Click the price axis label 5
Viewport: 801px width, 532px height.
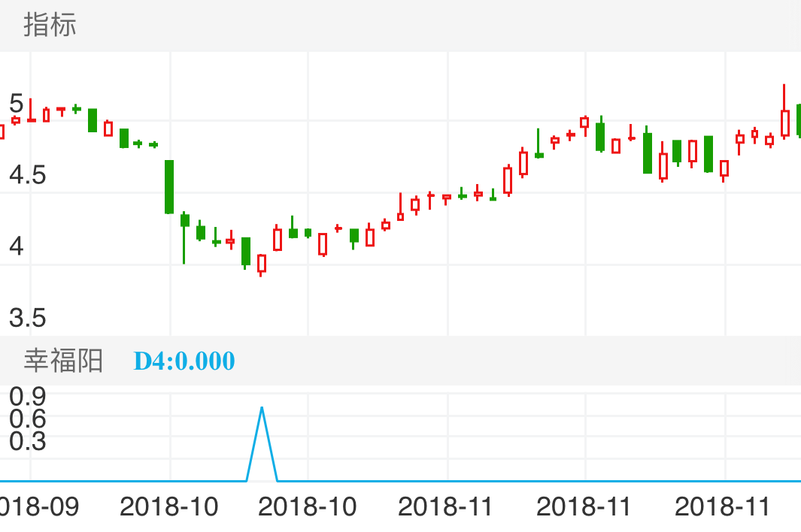(x=17, y=103)
